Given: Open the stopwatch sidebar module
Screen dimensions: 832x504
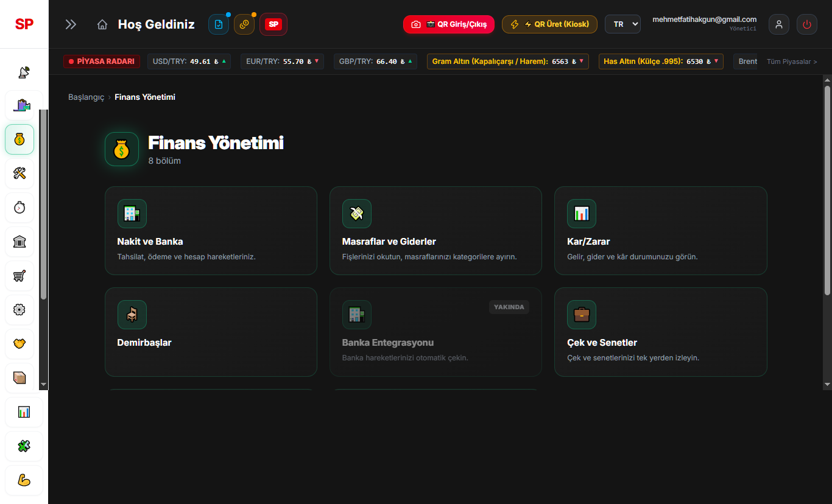Looking at the screenshot, I should pos(19,208).
